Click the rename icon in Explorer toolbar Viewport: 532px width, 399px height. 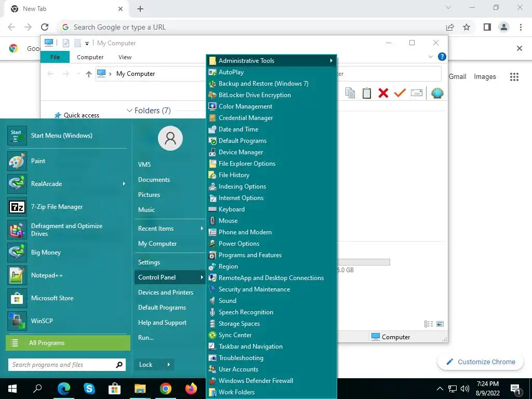pos(417,93)
